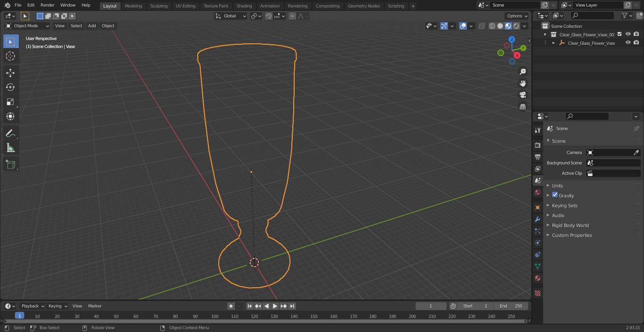The width and height of the screenshot is (644, 332).
Task: Switch to rendered viewport shading
Action: [516, 26]
